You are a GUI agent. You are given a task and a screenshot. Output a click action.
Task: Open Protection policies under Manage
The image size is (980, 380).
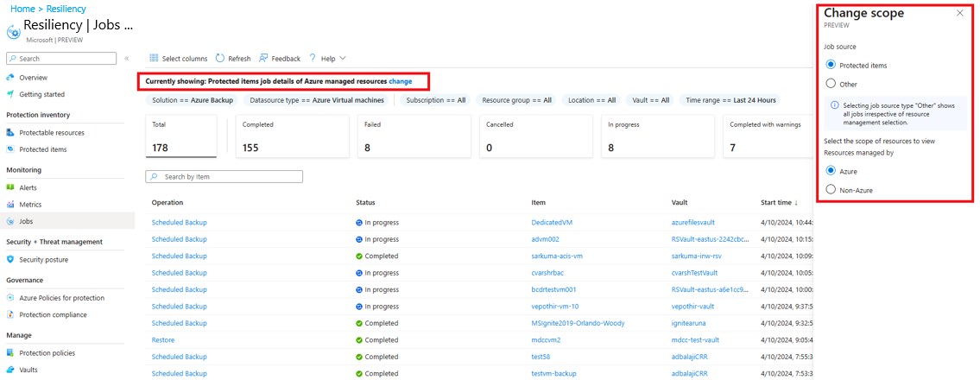pyautogui.click(x=47, y=352)
